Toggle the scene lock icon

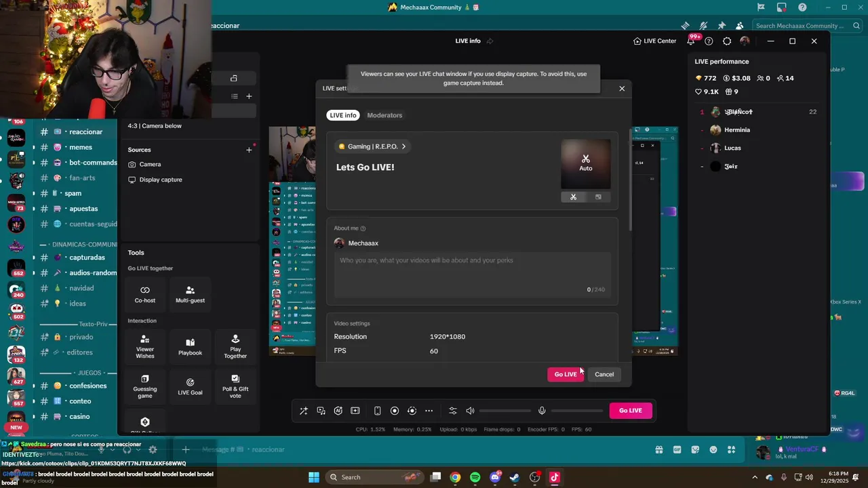(233, 78)
